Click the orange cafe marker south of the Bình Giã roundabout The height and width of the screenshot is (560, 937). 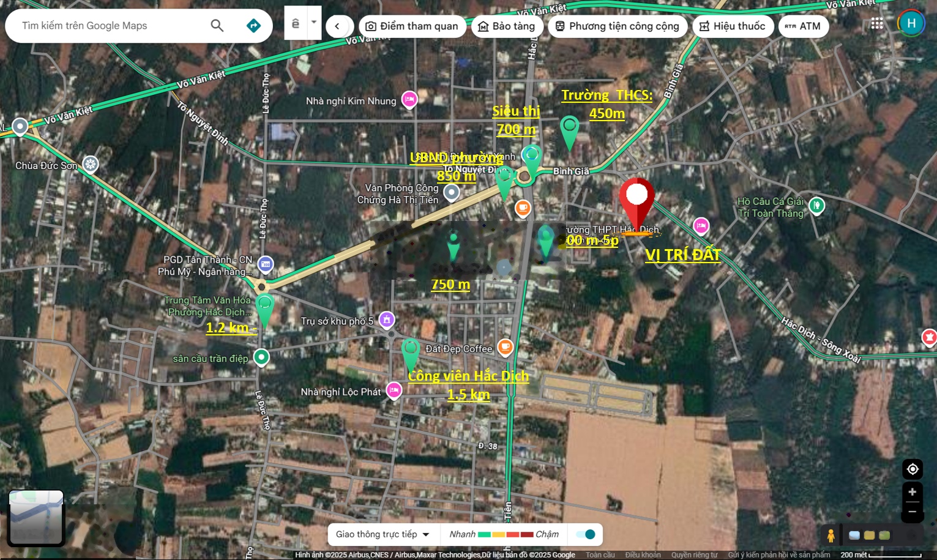[x=523, y=209]
